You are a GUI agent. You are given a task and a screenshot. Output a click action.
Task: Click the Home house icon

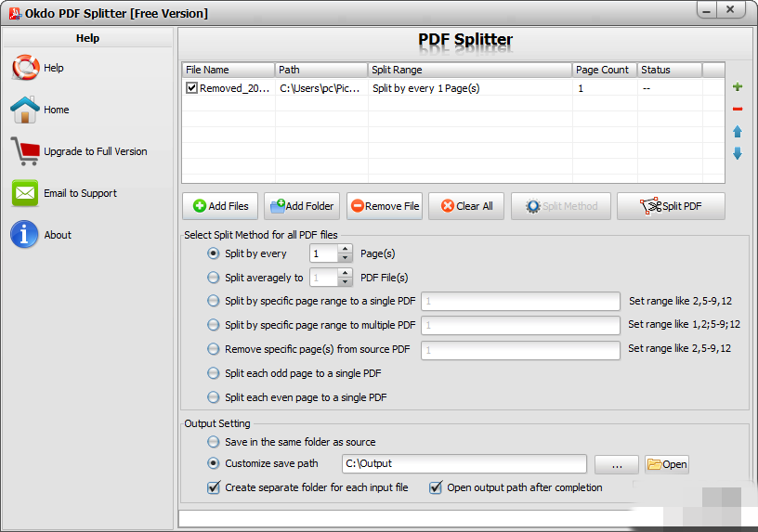tap(25, 110)
